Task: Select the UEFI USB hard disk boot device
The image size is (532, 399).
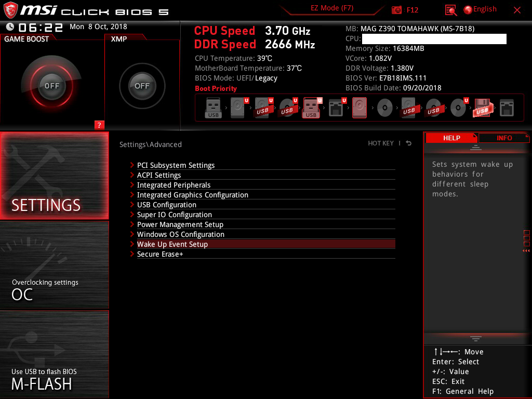Action: click(x=263, y=108)
